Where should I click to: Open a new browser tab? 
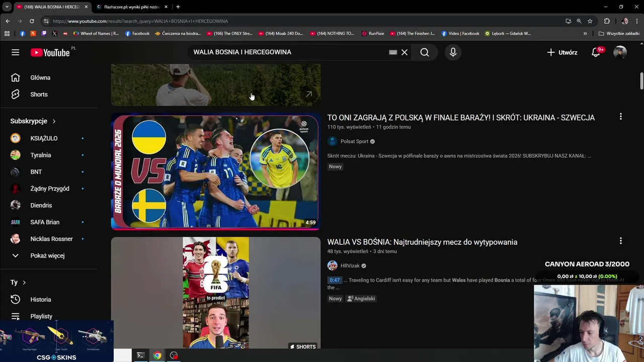[x=178, y=7]
